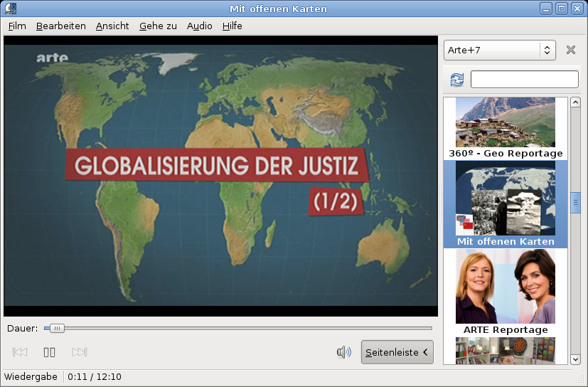Click the sidebar scrollbar down arrow
This screenshot has width=588, height=387.
(x=575, y=359)
